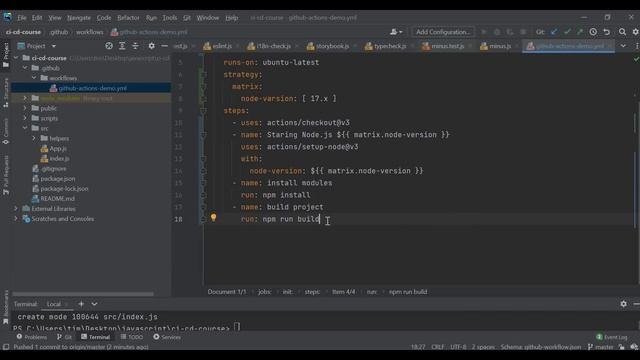This screenshot has height=360, width=640.
Task: Expand the public folder
Action: click(x=25, y=108)
